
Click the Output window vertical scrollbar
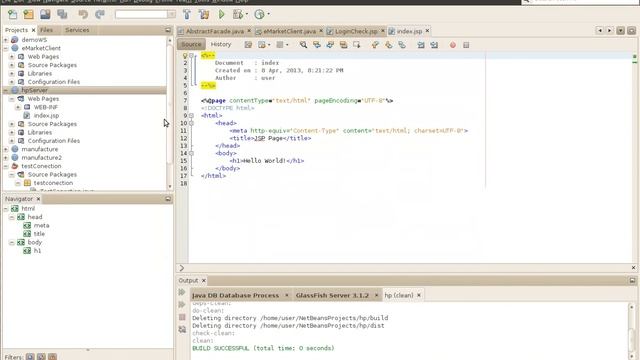coord(631,331)
